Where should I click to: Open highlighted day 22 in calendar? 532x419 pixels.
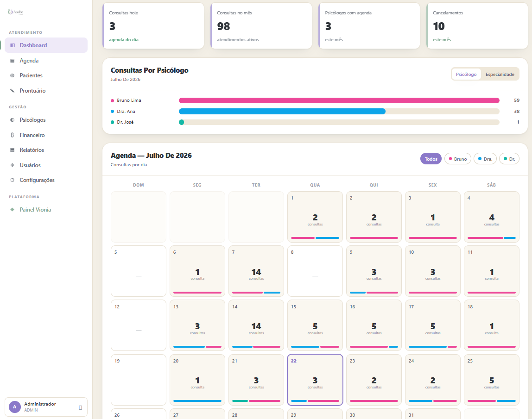[315, 380]
